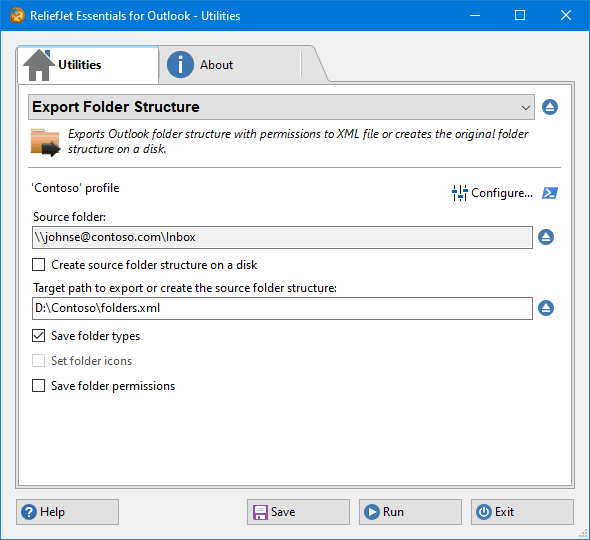The image size is (590, 540).
Task: Click the Save button
Action: click(x=298, y=512)
